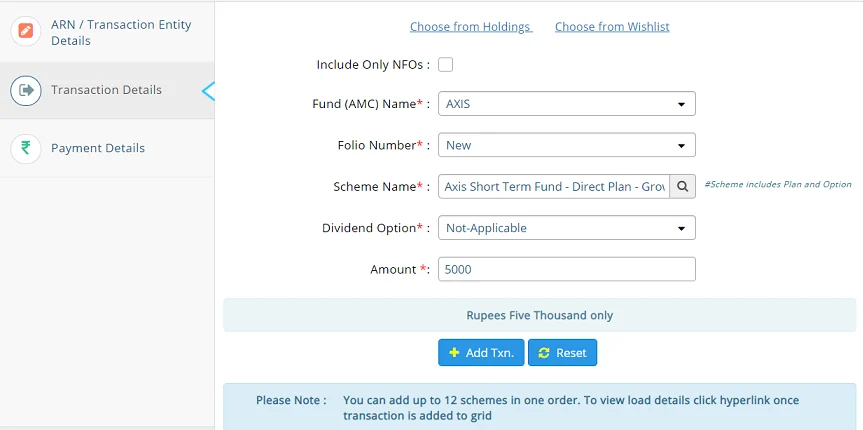
Task: Click the plus icon on Add Txn.
Action: [454, 353]
